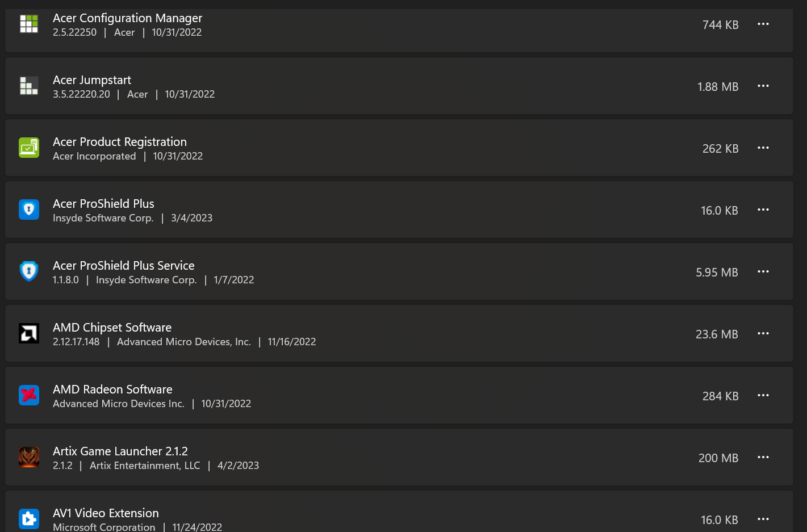The height and width of the screenshot is (532, 807).
Task: Click the Acer ProShield Plus Service title
Action: click(x=124, y=266)
